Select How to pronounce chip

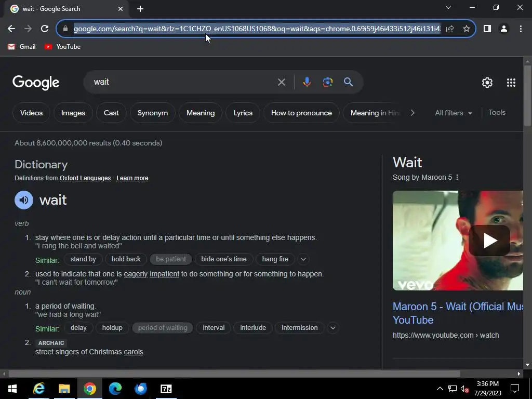pyautogui.click(x=301, y=113)
